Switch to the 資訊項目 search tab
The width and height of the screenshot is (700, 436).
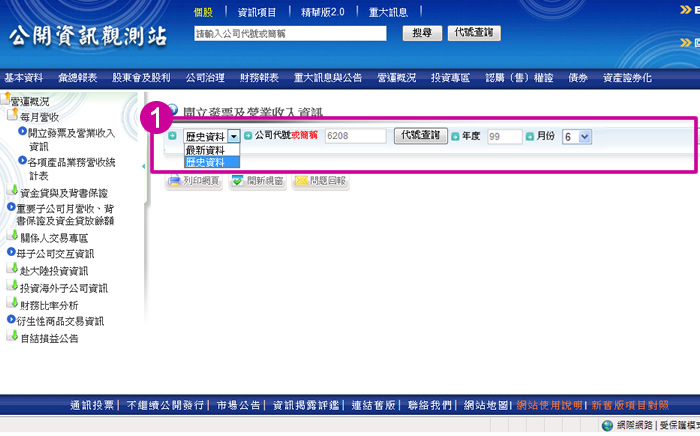tap(259, 12)
